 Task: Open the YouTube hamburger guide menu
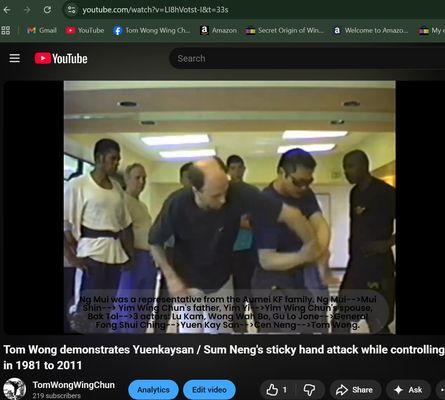point(15,58)
